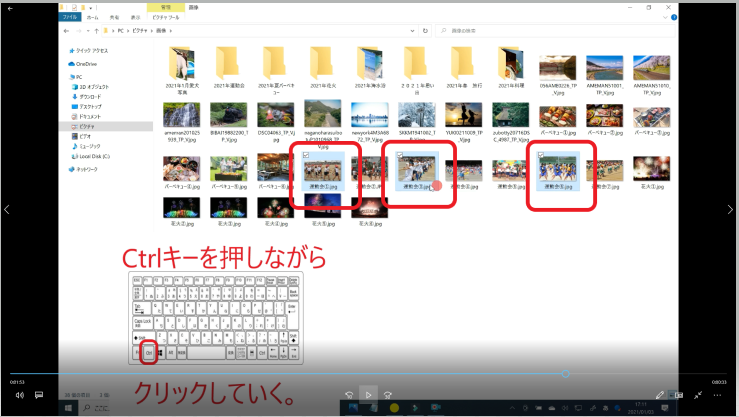
Task: Click the up-one-level arrow in Explorer
Action: [x=98, y=31]
